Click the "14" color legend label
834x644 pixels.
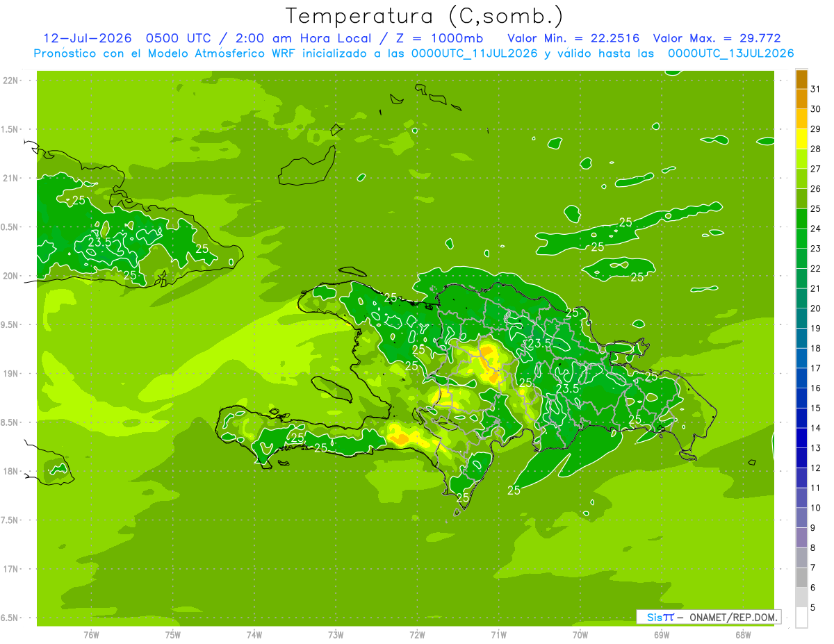[815, 428]
